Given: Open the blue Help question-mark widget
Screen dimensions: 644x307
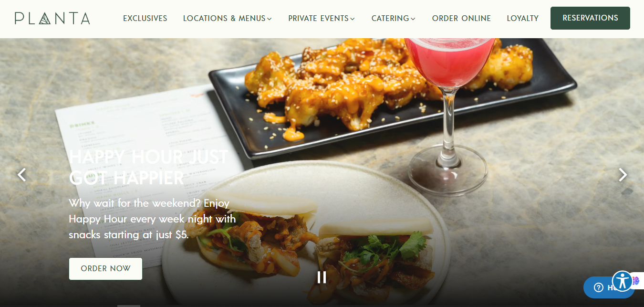Looking at the screenshot, I should (599, 287).
